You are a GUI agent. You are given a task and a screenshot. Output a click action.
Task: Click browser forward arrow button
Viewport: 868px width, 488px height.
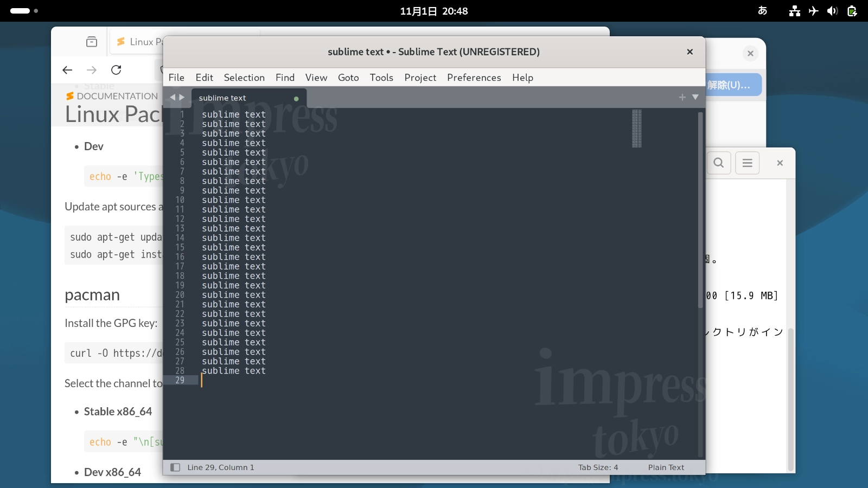pos(92,70)
